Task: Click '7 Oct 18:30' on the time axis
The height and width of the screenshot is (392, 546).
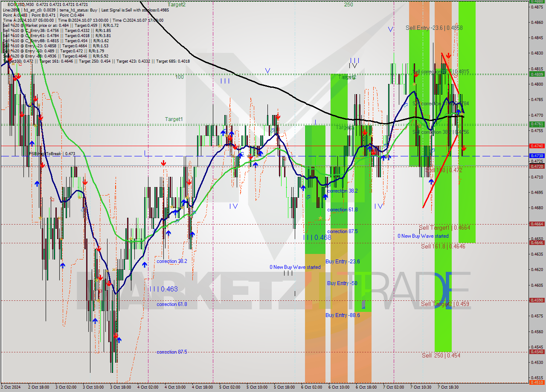Action: [x=447, y=387]
